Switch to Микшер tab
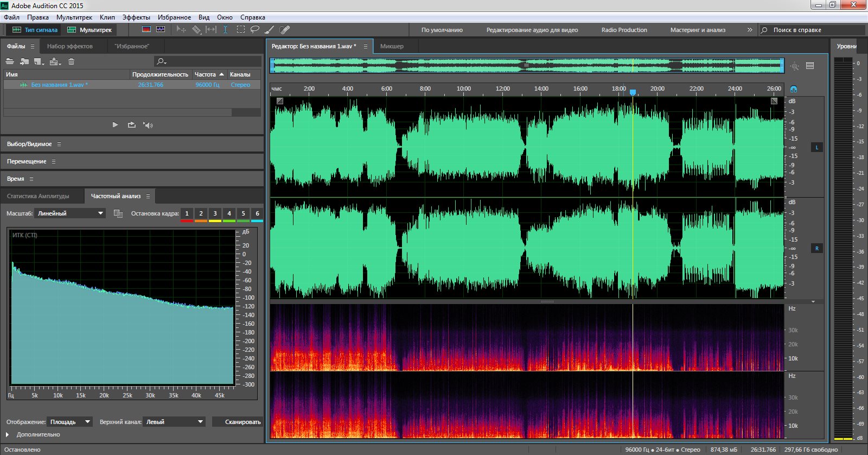This screenshot has height=455, width=868. coord(392,46)
